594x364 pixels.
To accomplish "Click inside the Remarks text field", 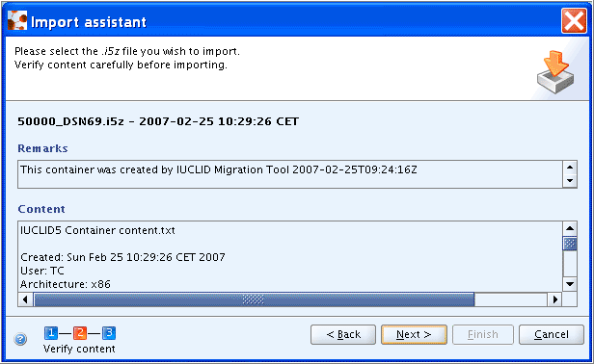I will click(x=290, y=174).
